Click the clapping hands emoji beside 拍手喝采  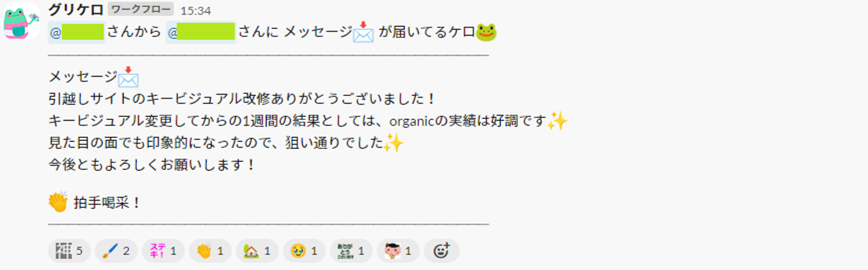click(58, 202)
